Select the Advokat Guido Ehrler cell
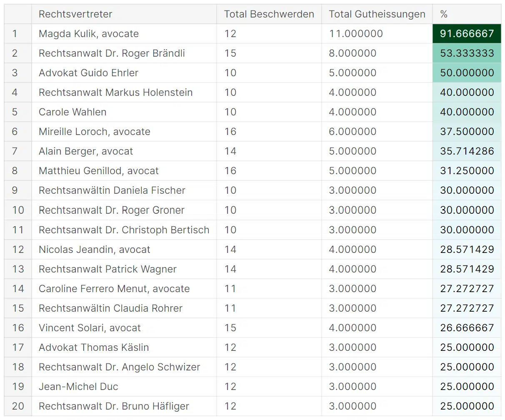The height and width of the screenshot is (420, 505). pos(88,73)
